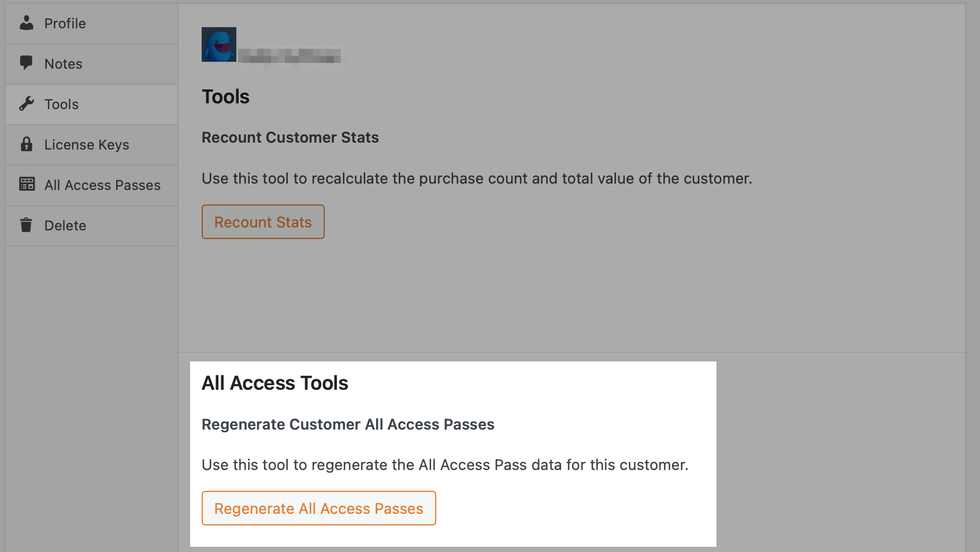Click the Delete trash can icon
This screenshot has height=552, width=980.
(26, 225)
